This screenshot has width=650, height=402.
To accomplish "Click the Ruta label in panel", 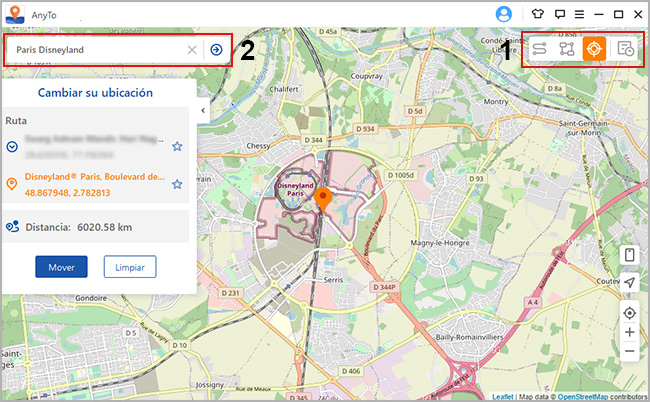I will (16, 121).
